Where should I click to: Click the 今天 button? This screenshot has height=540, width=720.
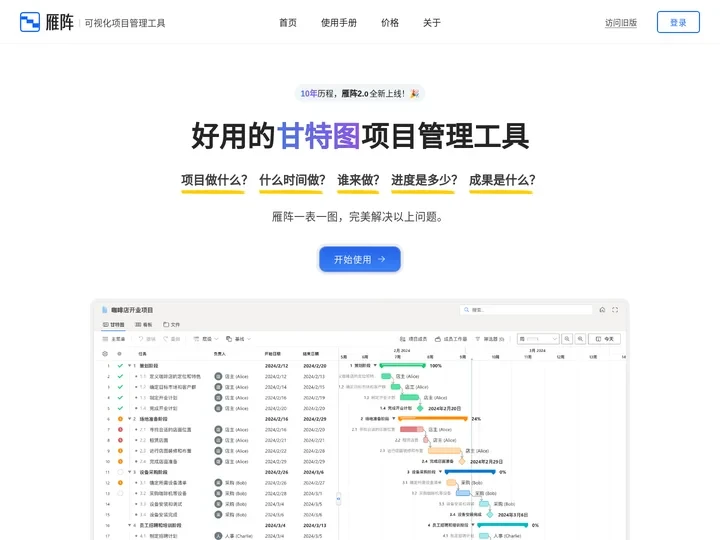point(604,339)
